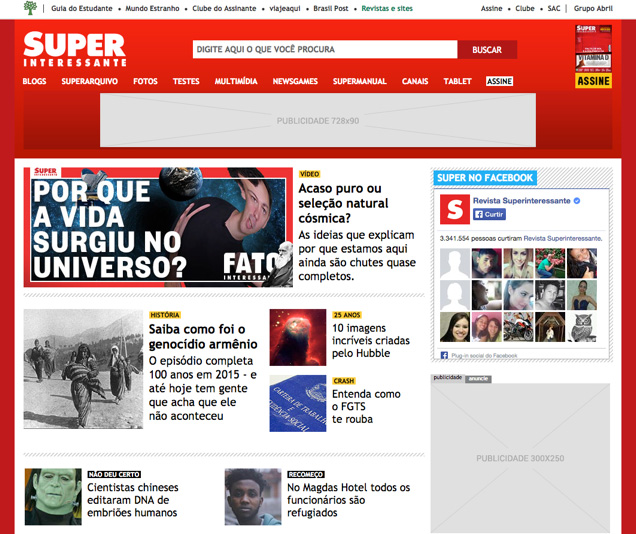Click the white ASSINE item in navigation bar
The image size is (636, 534).
(x=499, y=81)
